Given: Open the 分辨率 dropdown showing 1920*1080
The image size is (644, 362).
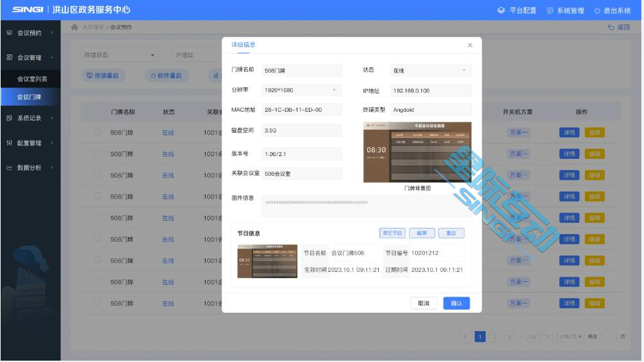Looking at the screenshot, I should 301,90.
